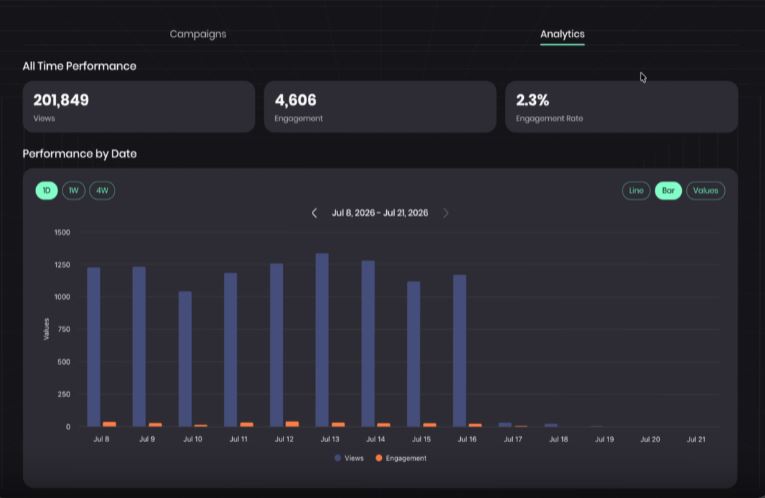
Task: Click the Jul 12 orange engagement bar
Action: 292,424
